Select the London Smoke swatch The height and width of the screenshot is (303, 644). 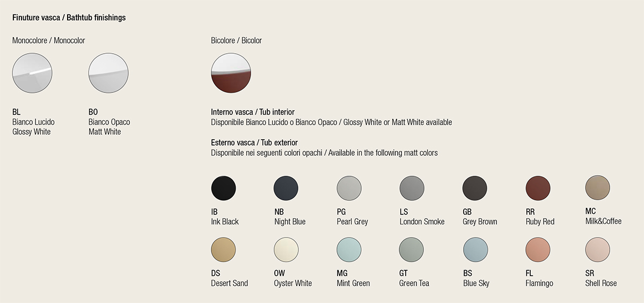click(412, 188)
